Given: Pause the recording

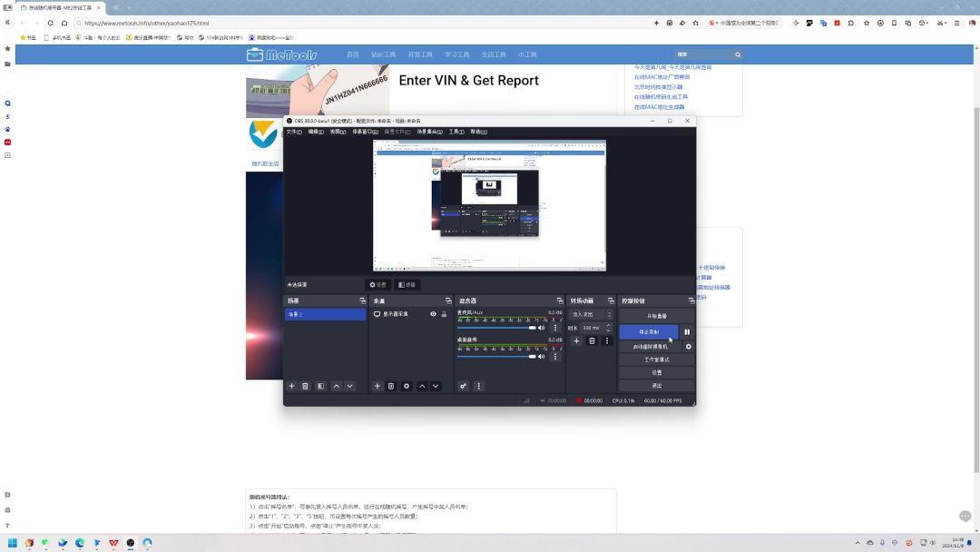Looking at the screenshot, I should (687, 332).
